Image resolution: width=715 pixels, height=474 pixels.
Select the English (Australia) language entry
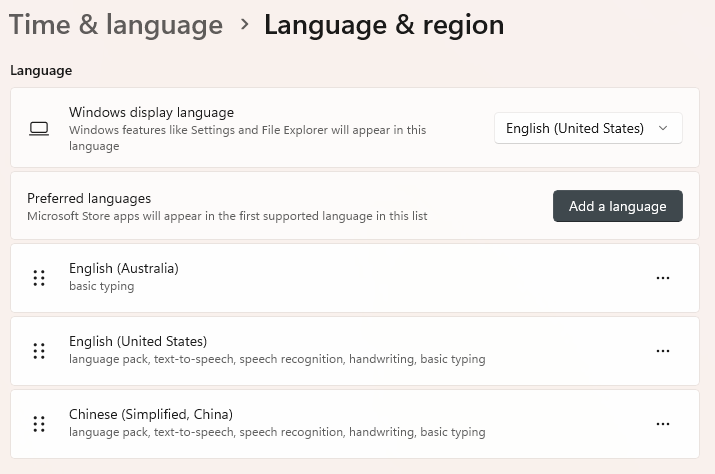pyautogui.click(x=124, y=268)
